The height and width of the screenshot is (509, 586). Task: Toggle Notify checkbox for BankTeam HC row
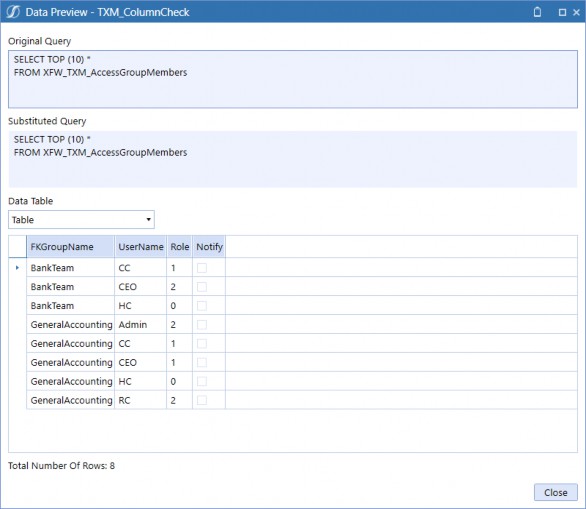pyautogui.click(x=202, y=306)
